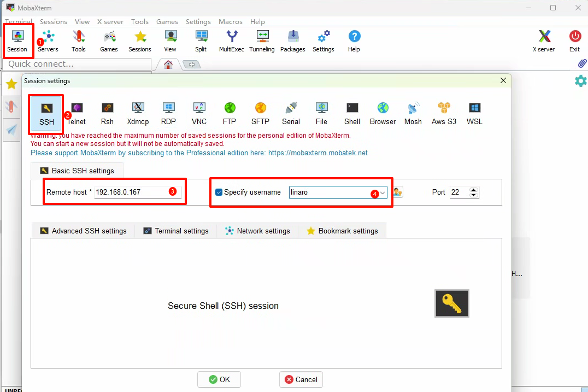
Task: Select the Rsh session type
Action: [x=107, y=114]
